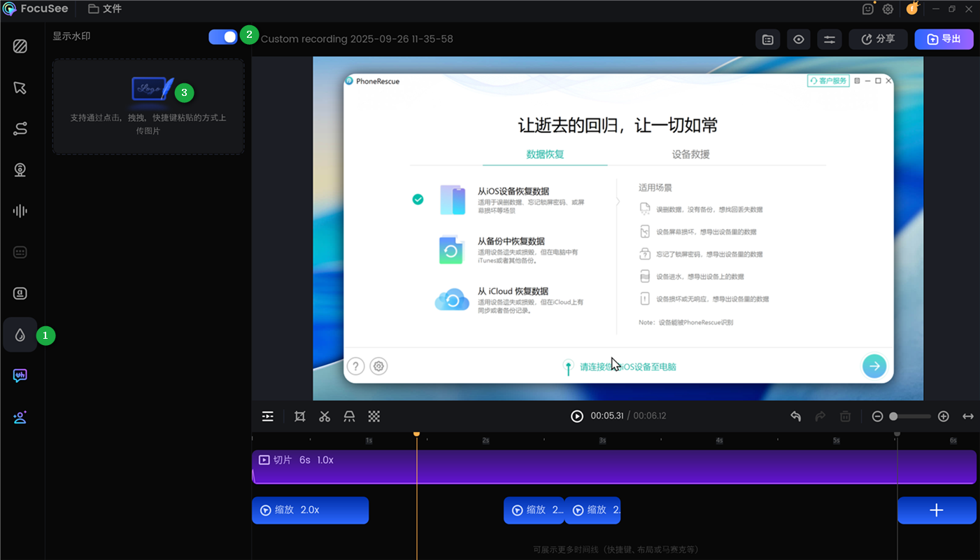Select 从iOS设备恢复数据 option in preview

pyautogui.click(x=513, y=199)
